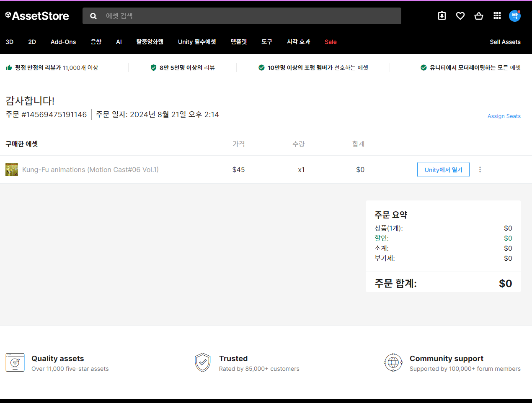Image resolution: width=532 pixels, height=403 pixels.
Task: Click the Assign Seats link
Action: (x=504, y=116)
